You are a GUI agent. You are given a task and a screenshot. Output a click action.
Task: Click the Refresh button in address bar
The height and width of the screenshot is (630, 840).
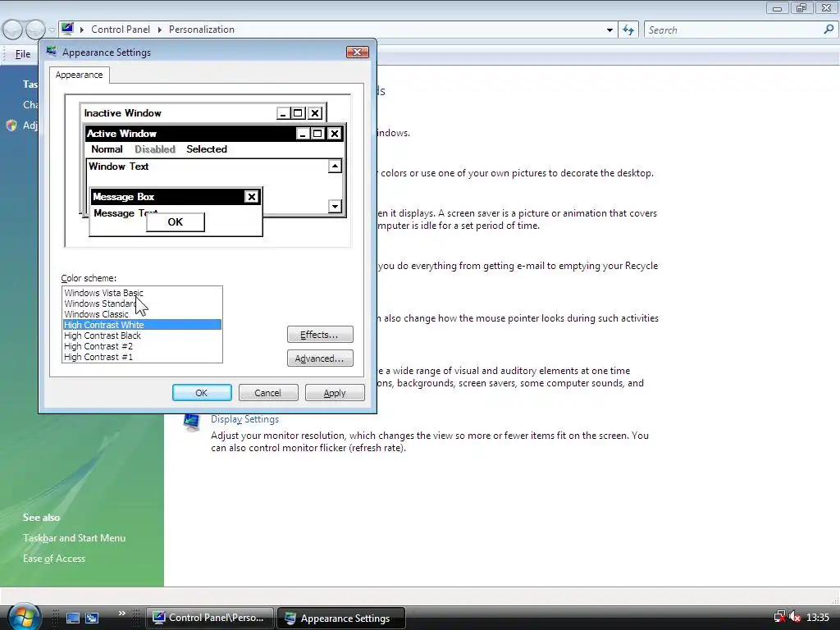[628, 30]
